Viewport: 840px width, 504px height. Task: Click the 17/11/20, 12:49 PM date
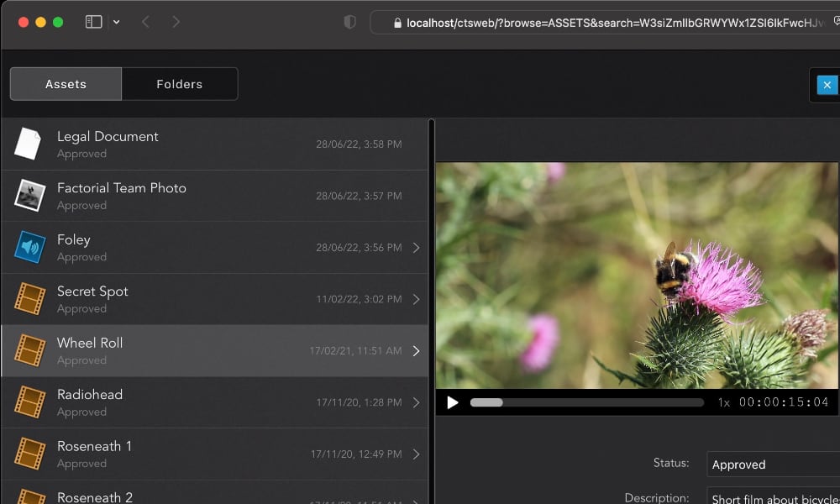356,454
